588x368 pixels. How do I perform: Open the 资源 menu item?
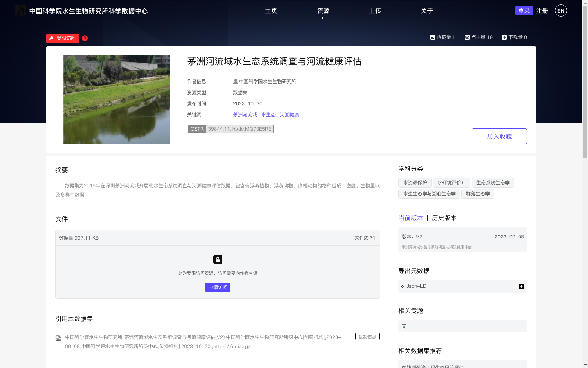pyautogui.click(x=323, y=11)
